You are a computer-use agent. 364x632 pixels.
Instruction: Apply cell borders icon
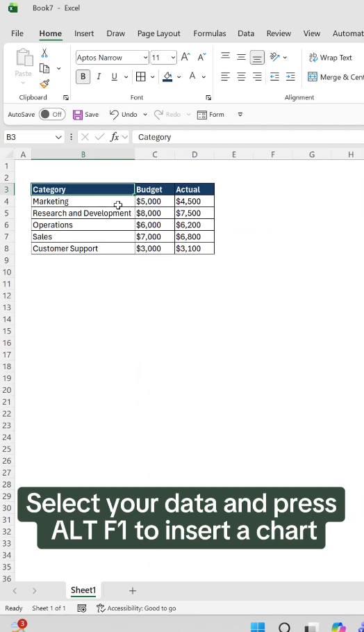pyautogui.click(x=140, y=76)
